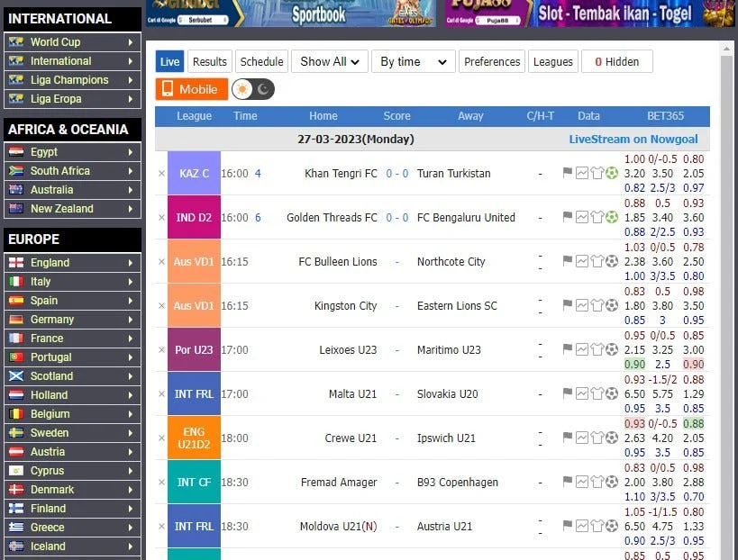The image size is (738, 560).
Task: Hide the Fremad Amager match with X
Action: click(161, 483)
